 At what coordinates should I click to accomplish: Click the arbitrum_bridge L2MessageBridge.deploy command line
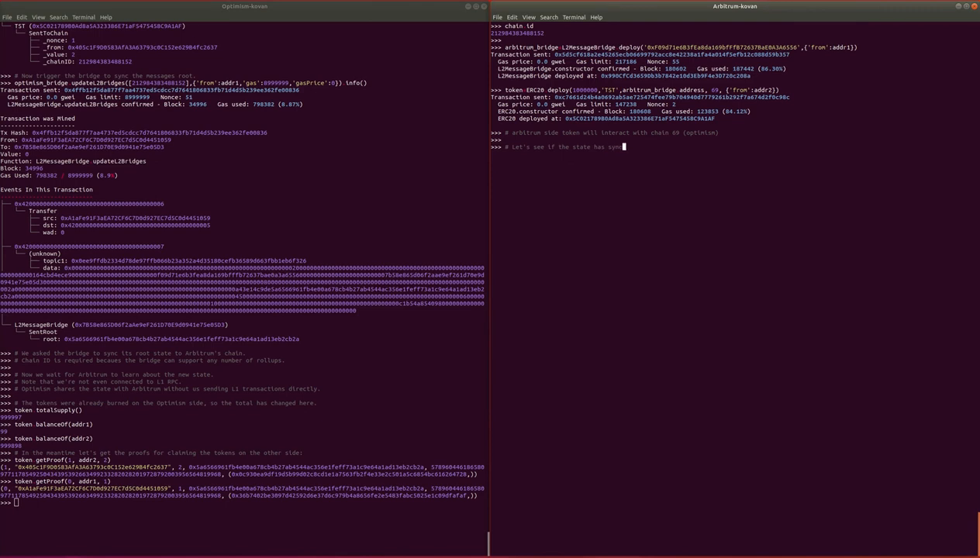pyautogui.click(x=674, y=47)
